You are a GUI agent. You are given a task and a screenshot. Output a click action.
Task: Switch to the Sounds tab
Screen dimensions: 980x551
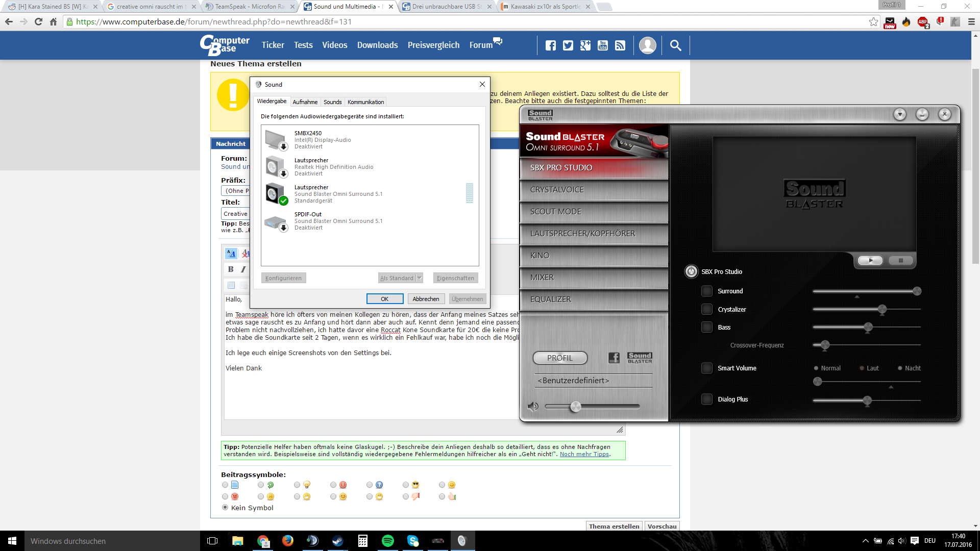tap(333, 102)
